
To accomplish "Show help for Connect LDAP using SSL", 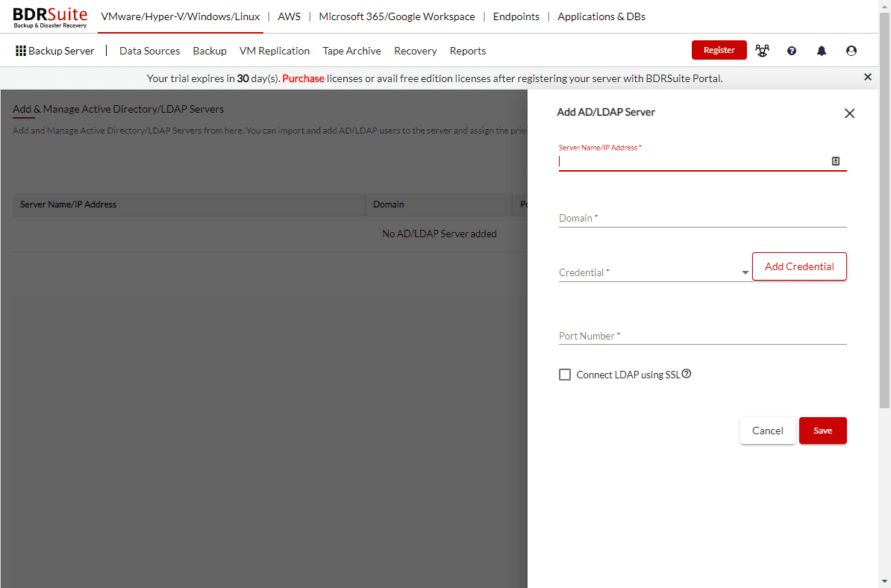I will click(x=687, y=374).
